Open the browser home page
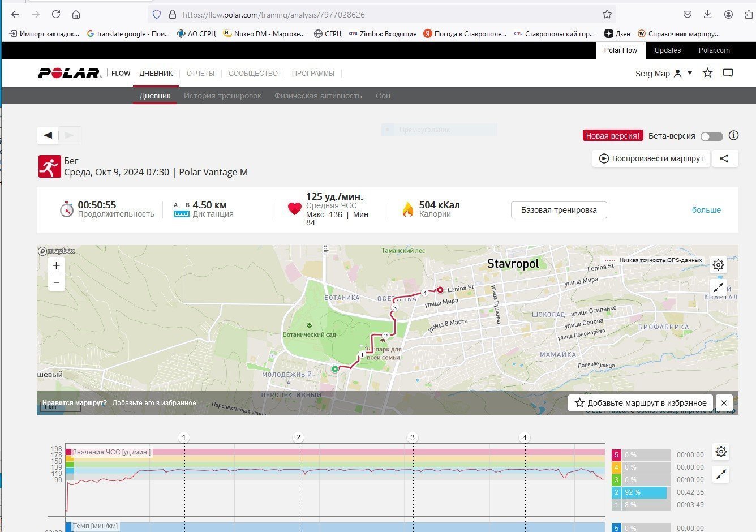756x532 pixels. click(76, 14)
